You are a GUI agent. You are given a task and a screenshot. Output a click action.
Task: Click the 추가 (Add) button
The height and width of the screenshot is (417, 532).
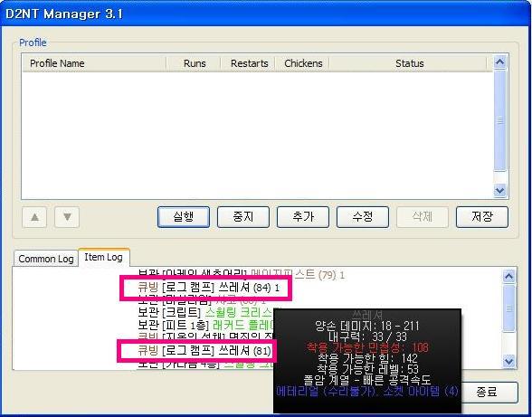(303, 217)
